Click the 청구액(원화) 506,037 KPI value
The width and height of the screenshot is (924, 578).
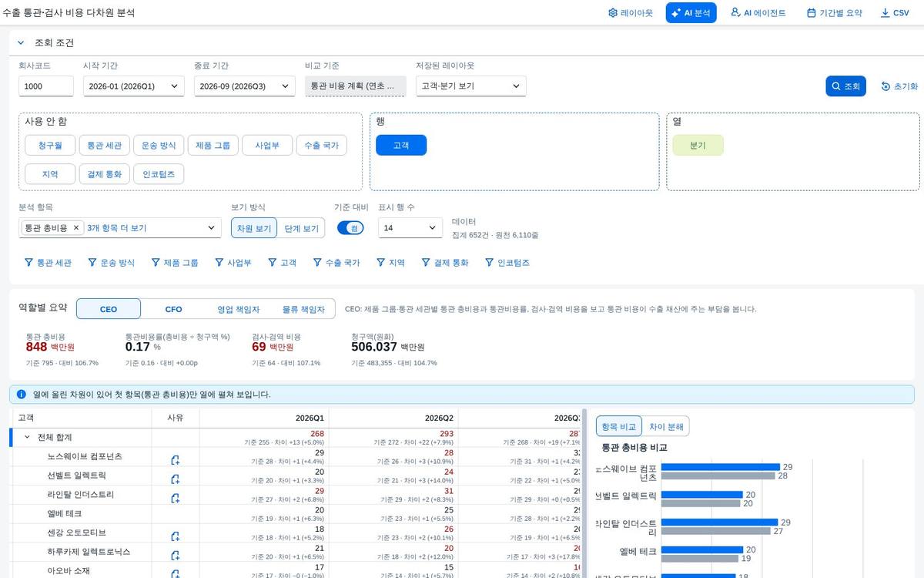[x=374, y=347]
